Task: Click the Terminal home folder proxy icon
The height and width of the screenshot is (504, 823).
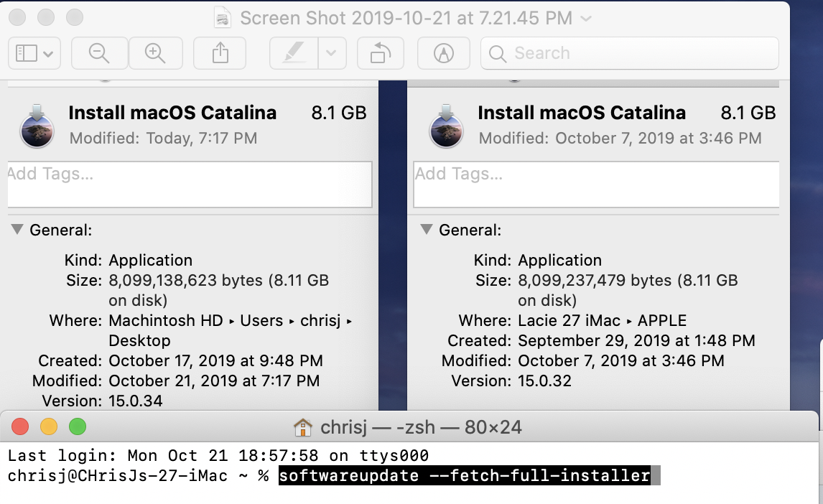Action: pyautogui.click(x=303, y=428)
